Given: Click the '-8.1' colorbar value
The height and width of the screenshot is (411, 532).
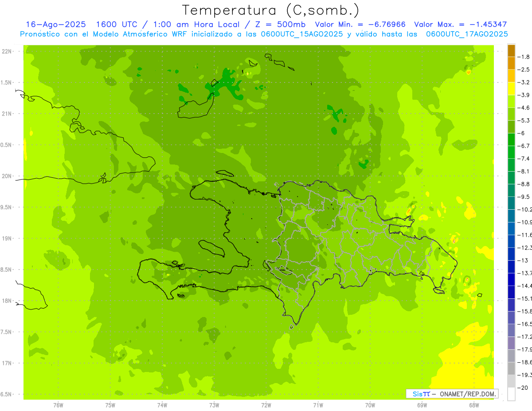Looking at the screenshot, I should (x=524, y=171).
